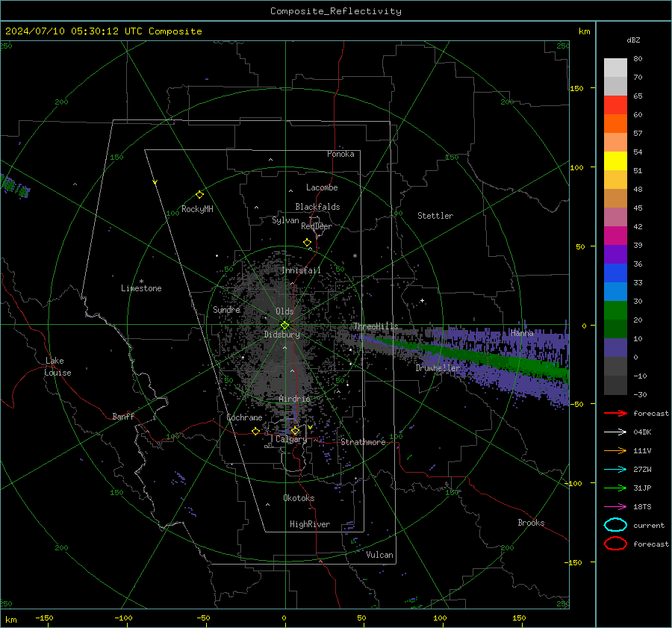This screenshot has height=628, width=672.
Task: Click the Composite_Reflectivity title text
Action: [335, 11]
